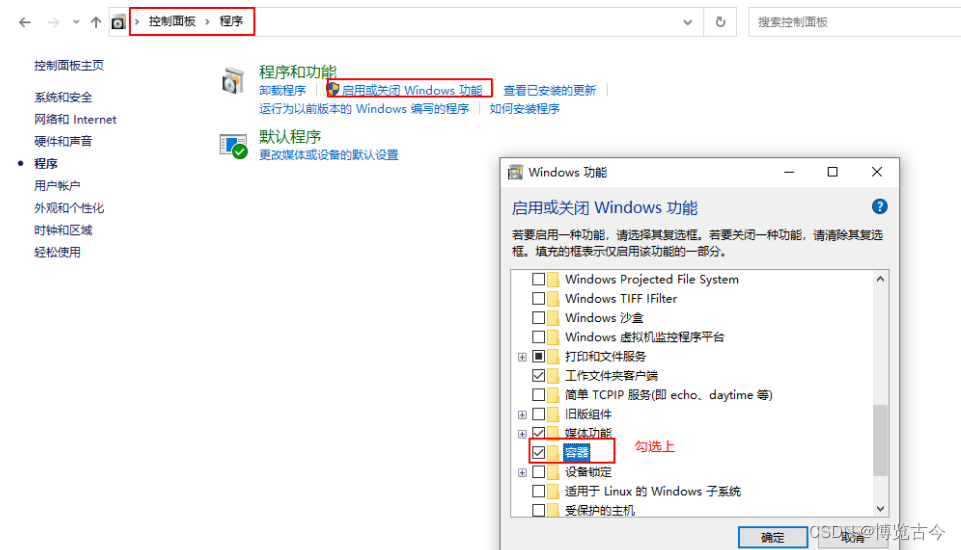Enable the 旧版组件 checkbox
This screenshot has width=961, height=550.
point(538,414)
